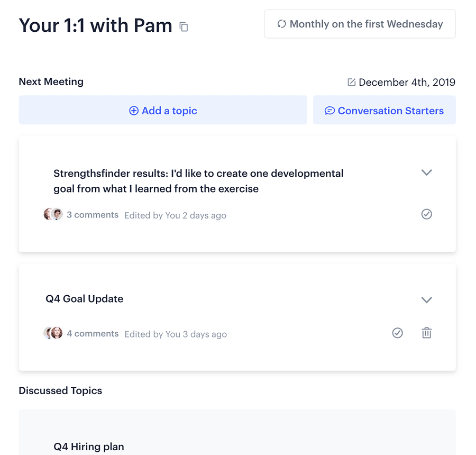Delete the Q4 Goal Update topic
Screen dimensions: 476x455
426,333
